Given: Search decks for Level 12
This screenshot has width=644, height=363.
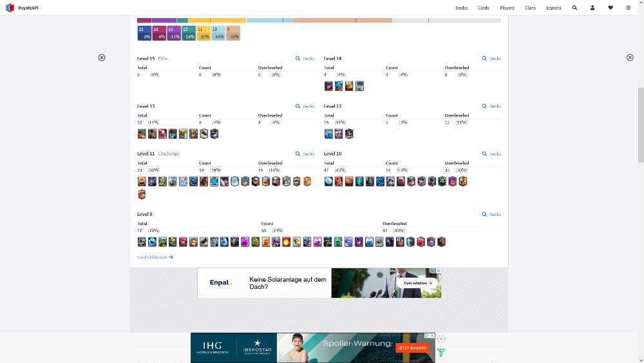Looking at the screenshot, I should click(x=491, y=106).
